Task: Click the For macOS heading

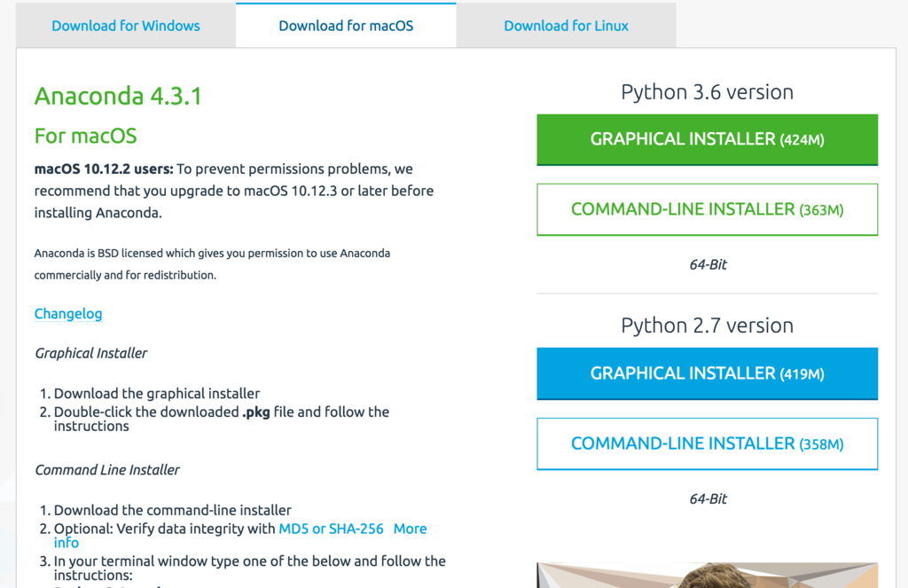Action: [86, 137]
